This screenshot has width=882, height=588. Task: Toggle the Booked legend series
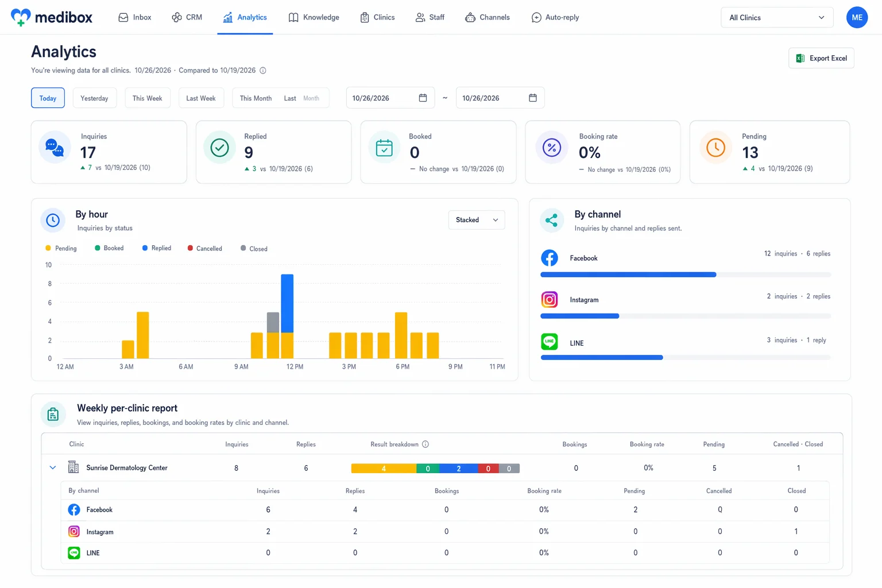pyautogui.click(x=109, y=248)
